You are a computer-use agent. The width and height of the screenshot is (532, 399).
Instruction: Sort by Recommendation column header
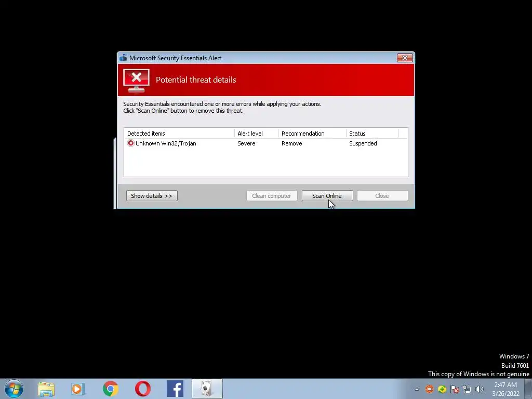[x=312, y=134]
